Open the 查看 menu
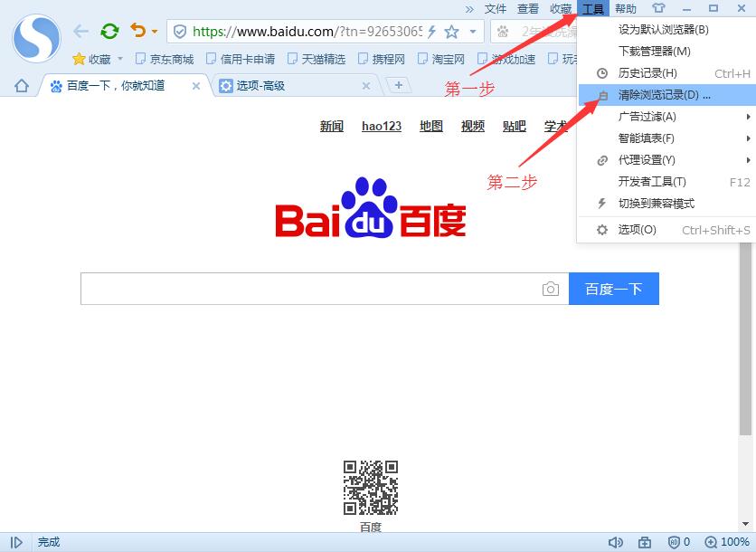Screen dimensions: 756x552 coord(528,9)
